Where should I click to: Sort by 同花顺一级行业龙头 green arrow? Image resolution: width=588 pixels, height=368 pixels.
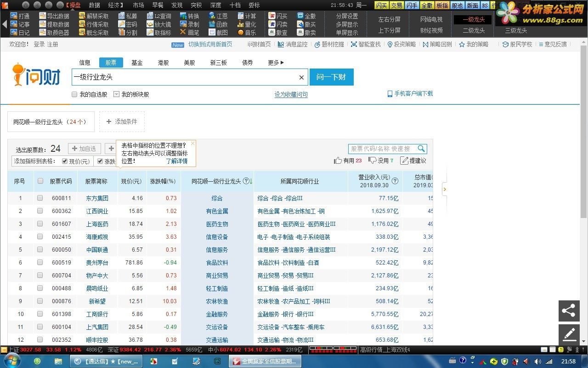[251, 181]
